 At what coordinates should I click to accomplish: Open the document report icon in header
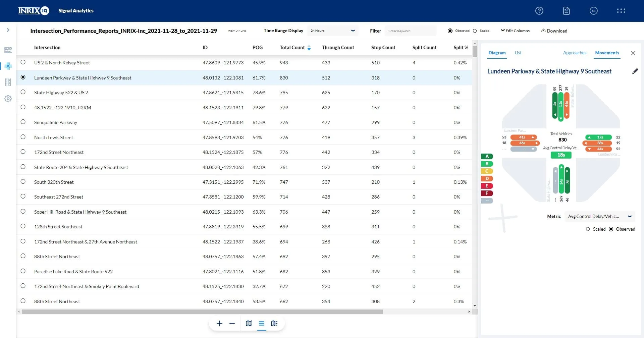tap(566, 11)
